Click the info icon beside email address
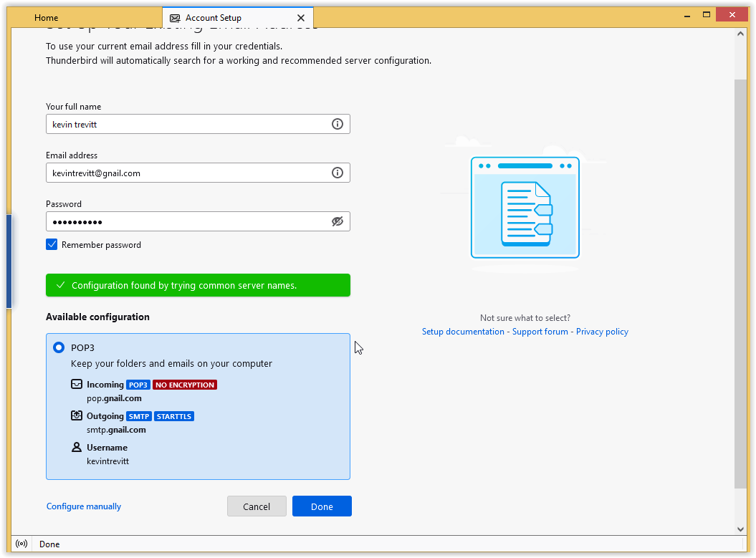Viewport: 756px width, 558px height. (338, 173)
